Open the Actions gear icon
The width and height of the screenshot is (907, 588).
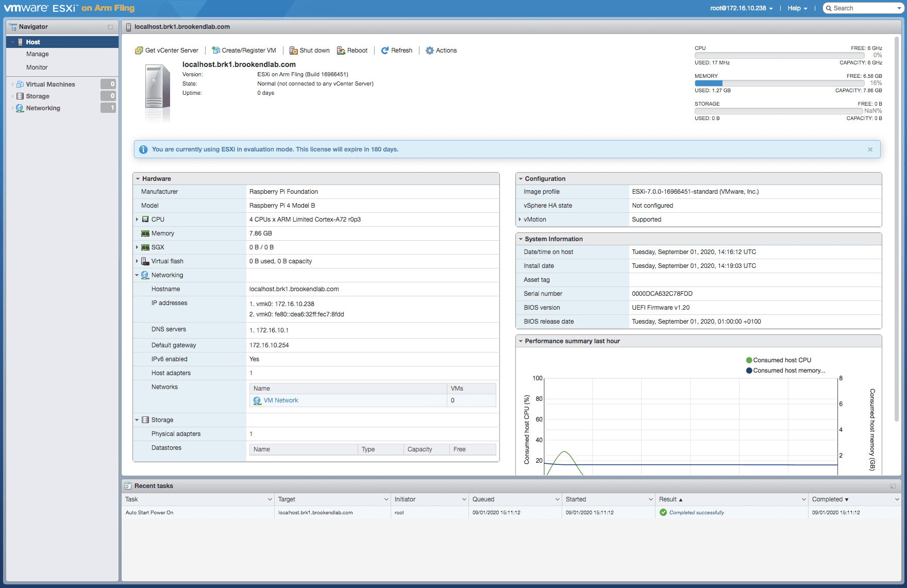coord(429,51)
